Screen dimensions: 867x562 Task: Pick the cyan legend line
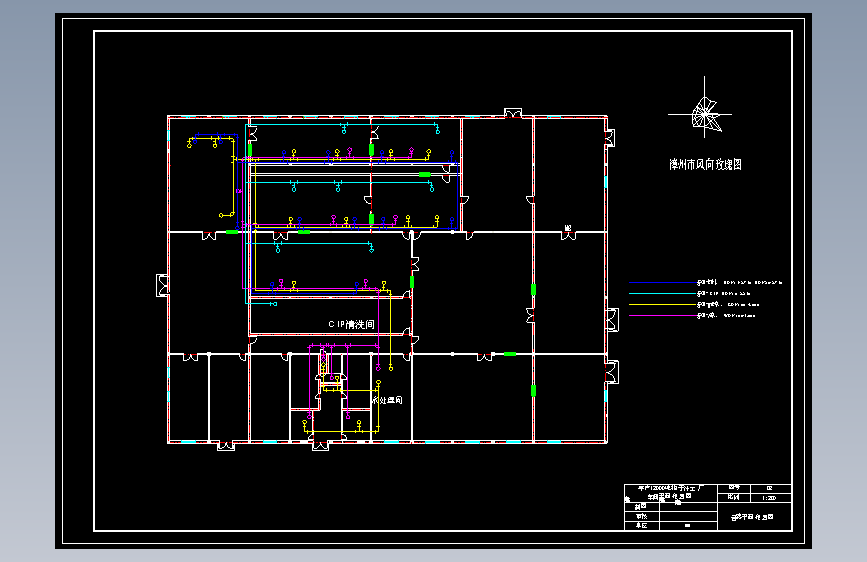tap(662, 293)
